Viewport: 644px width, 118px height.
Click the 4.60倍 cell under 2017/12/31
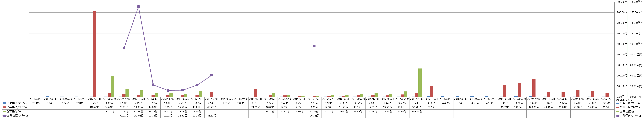click(x=432, y=103)
